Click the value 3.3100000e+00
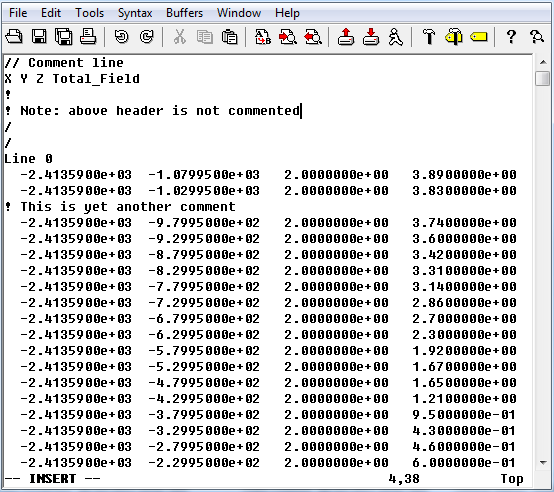 point(465,271)
